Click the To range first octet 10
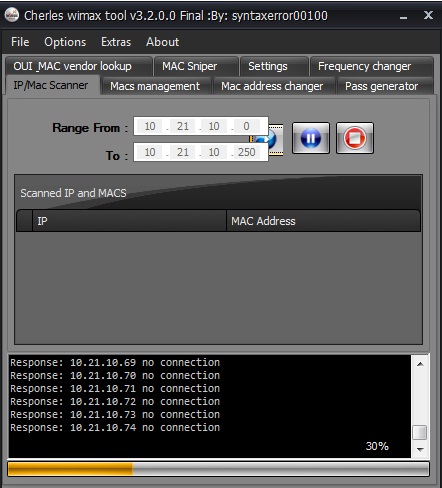This screenshot has height=488, width=442. (x=150, y=152)
